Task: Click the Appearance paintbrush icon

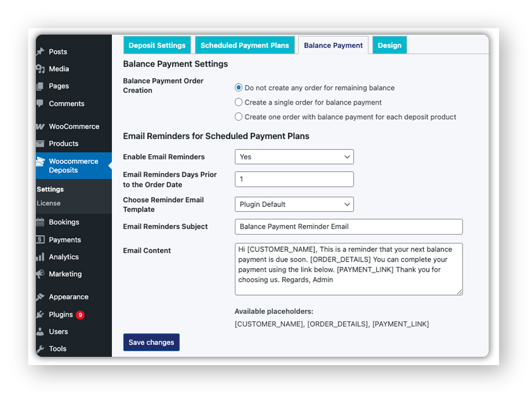Action: click(x=41, y=297)
